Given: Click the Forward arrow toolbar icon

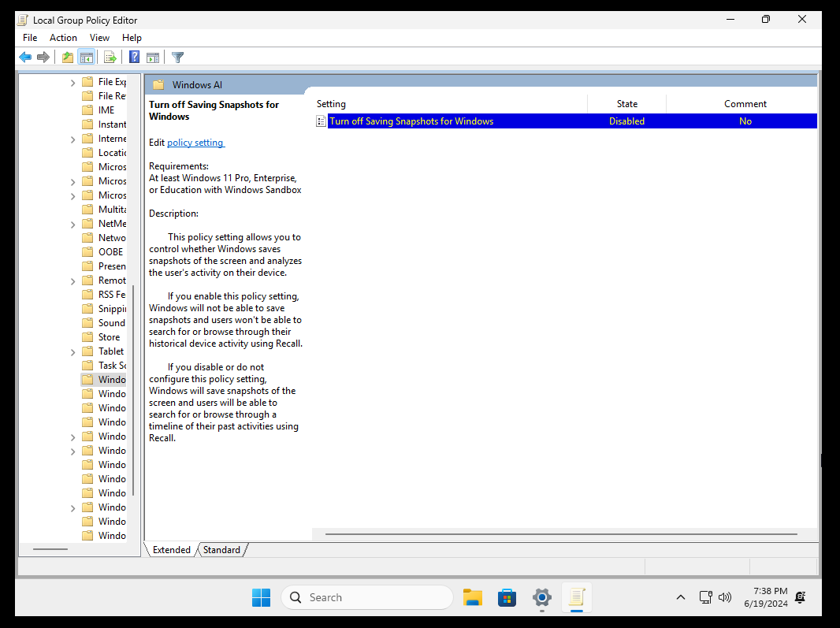Looking at the screenshot, I should [43, 57].
